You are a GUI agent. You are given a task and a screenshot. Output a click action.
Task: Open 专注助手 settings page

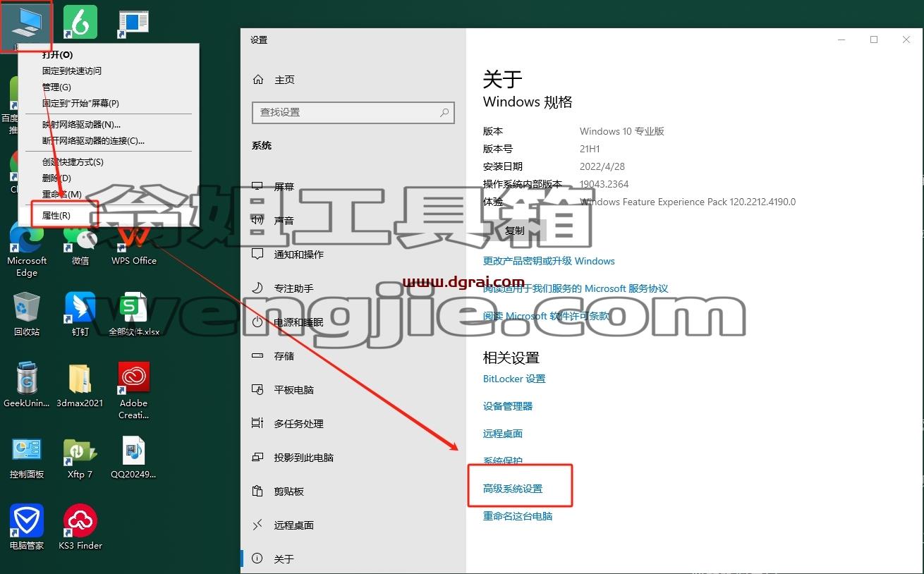pyautogui.click(x=353, y=288)
